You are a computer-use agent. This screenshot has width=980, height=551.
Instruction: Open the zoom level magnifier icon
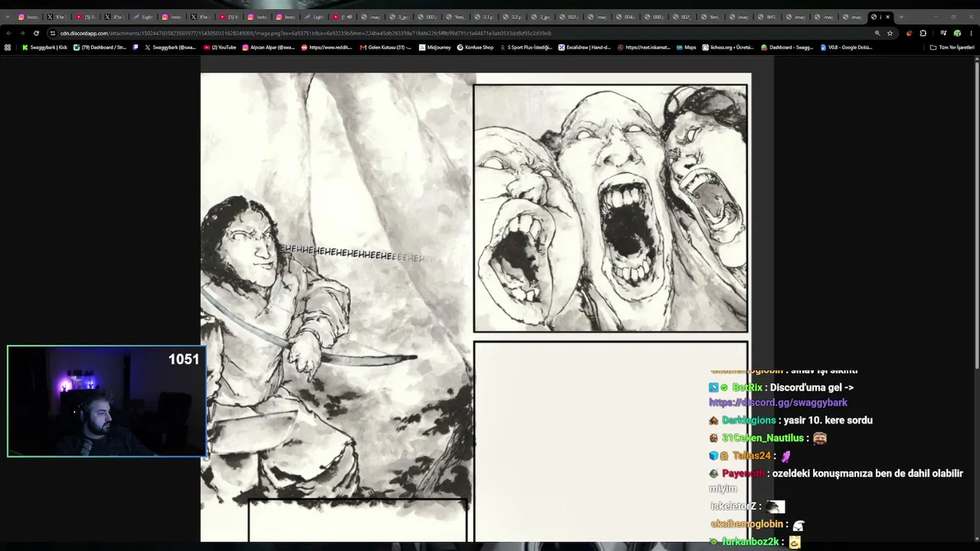tap(877, 33)
